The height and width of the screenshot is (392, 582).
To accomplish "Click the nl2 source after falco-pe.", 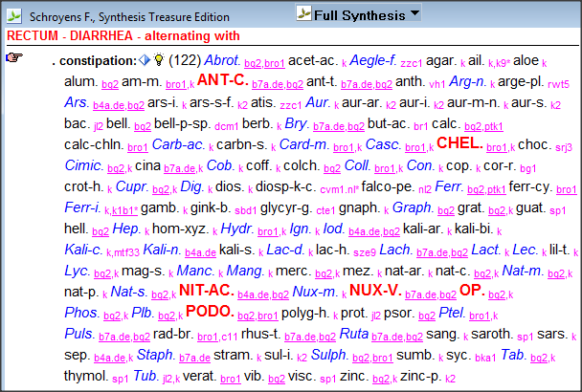I will tap(425, 190).
